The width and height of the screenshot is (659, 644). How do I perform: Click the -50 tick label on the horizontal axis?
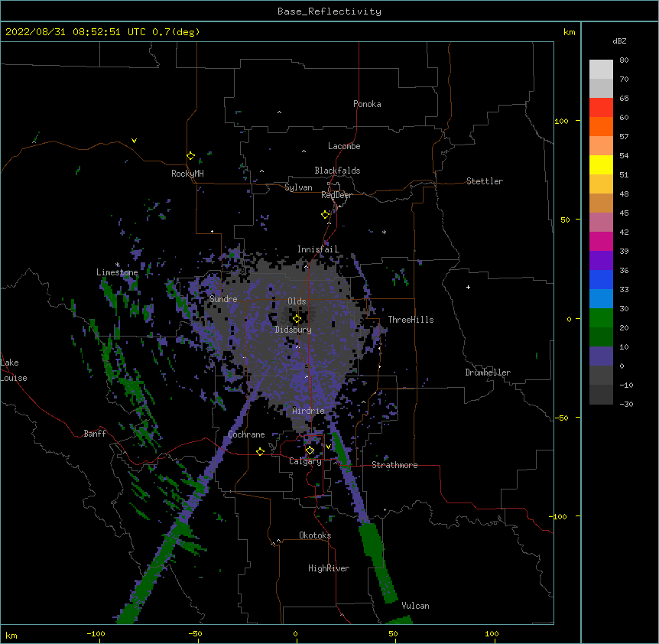point(195,633)
